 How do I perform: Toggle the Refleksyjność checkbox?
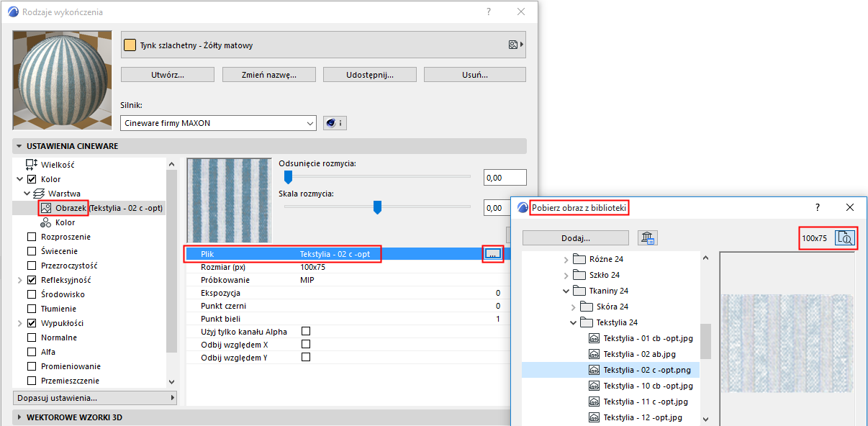(32, 280)
